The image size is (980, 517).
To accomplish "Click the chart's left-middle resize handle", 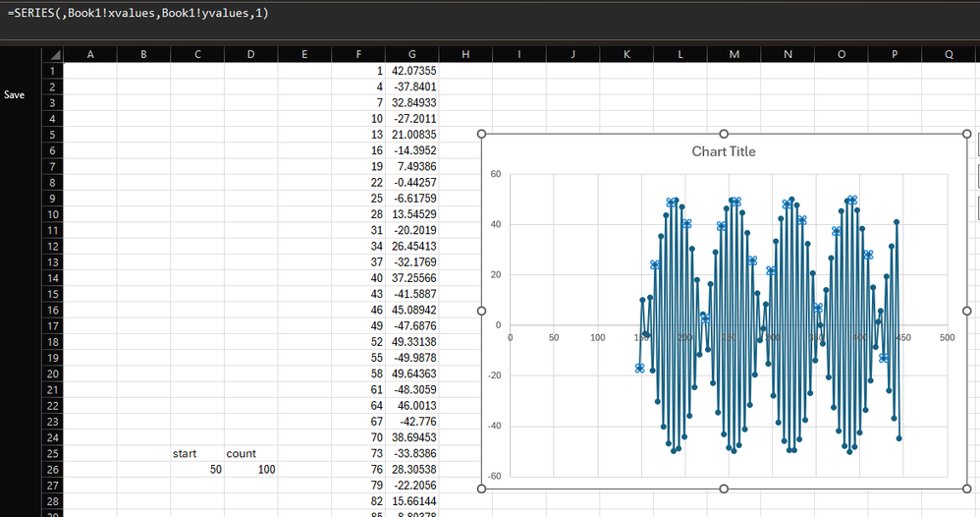I will pos(481,311).
